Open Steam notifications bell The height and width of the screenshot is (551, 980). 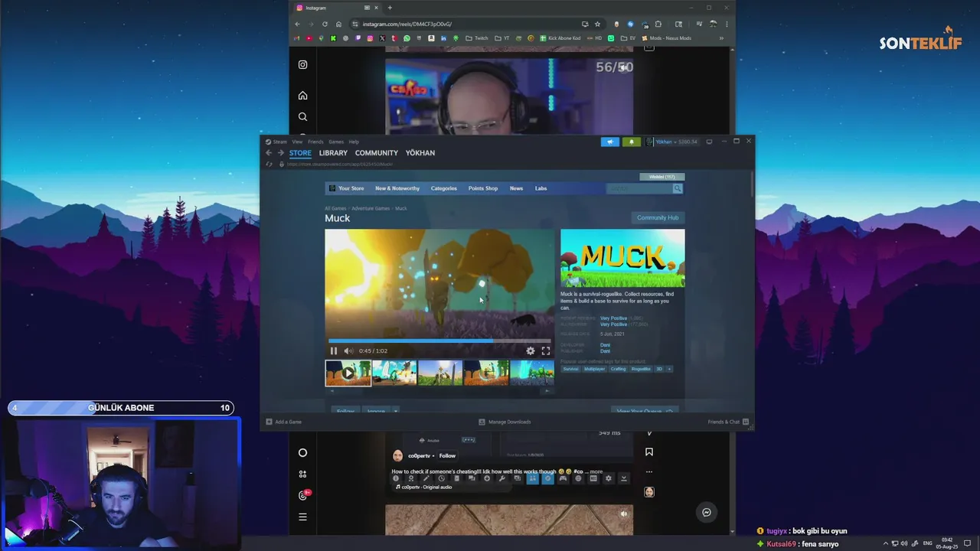pos(632,142)
